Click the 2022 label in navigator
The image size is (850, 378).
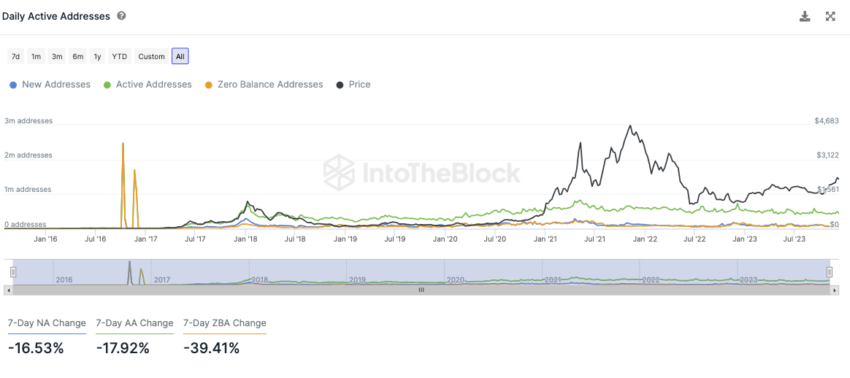(x=651, y=280)
